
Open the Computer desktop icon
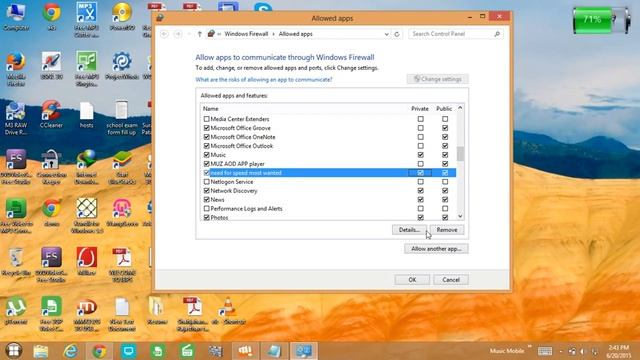[x=16, y=16]
